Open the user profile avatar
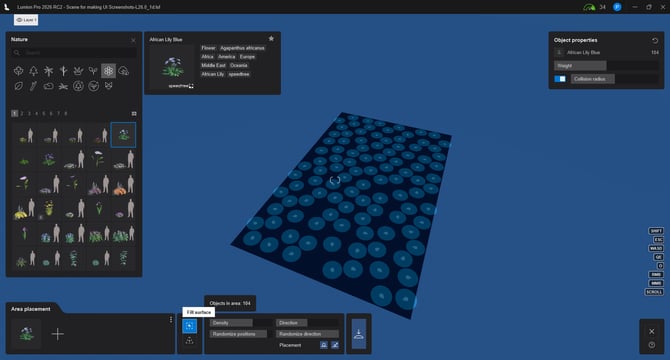The height and width of the screenshot is (360, 670). click(617, 7)
